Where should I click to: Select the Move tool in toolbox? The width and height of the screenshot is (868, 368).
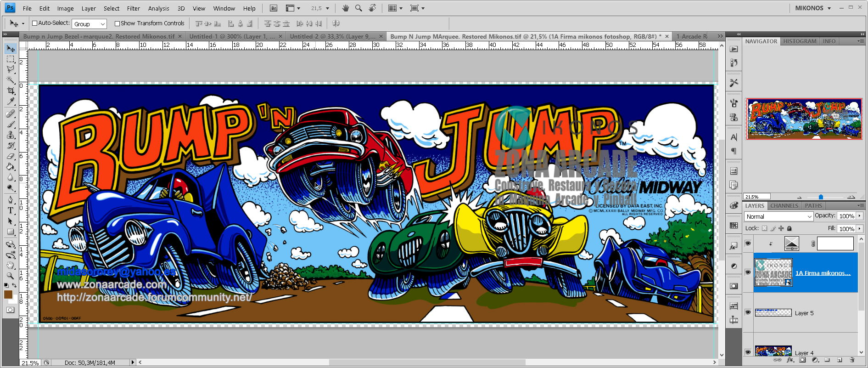pos(11,49)
